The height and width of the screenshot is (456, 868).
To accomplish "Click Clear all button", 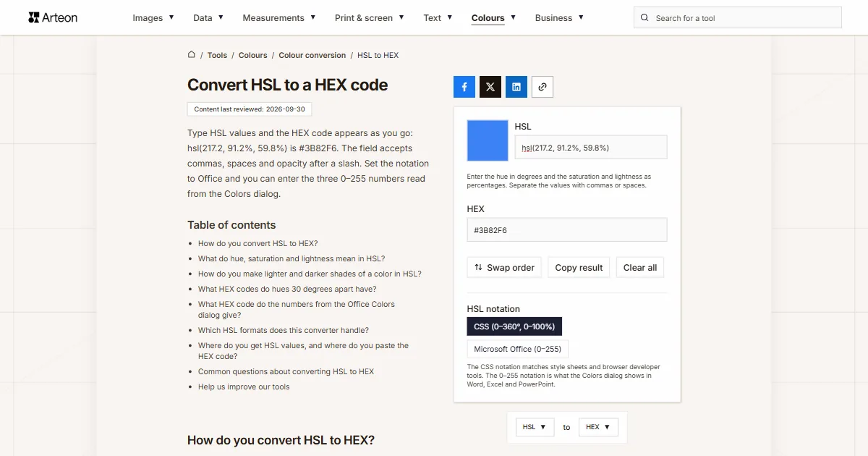I will click(x=640, y=267).
